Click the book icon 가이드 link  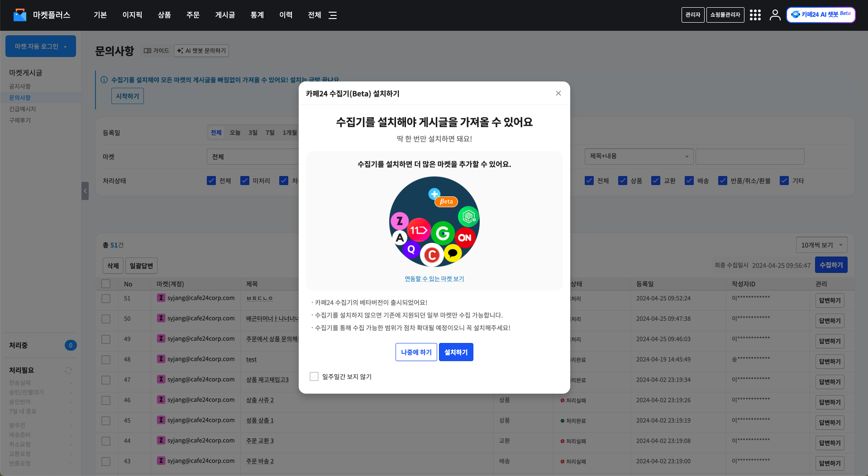click(x=157, y=51)
